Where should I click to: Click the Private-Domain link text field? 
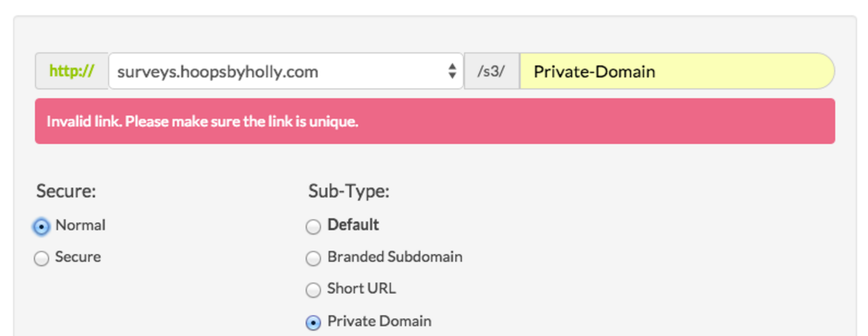(676, 71)
